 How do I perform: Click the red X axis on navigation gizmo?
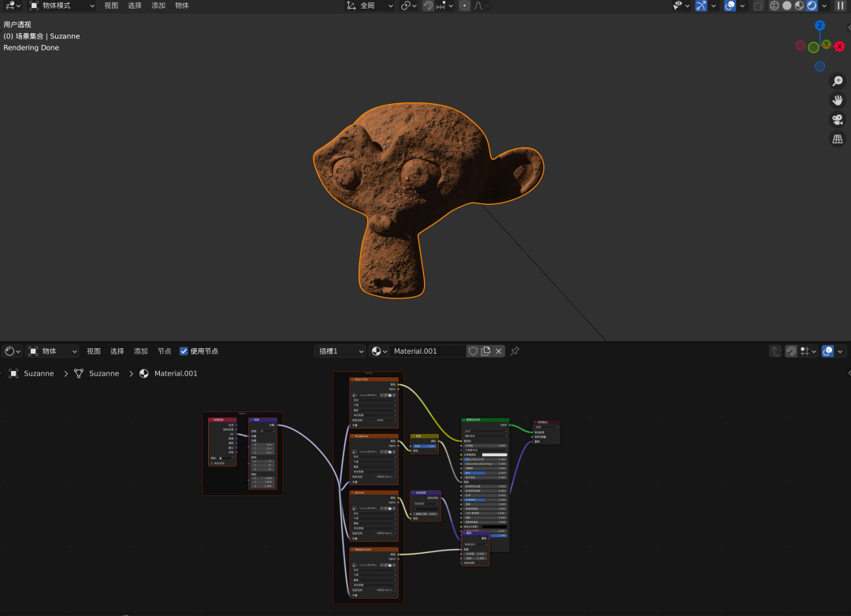[839, 46]
